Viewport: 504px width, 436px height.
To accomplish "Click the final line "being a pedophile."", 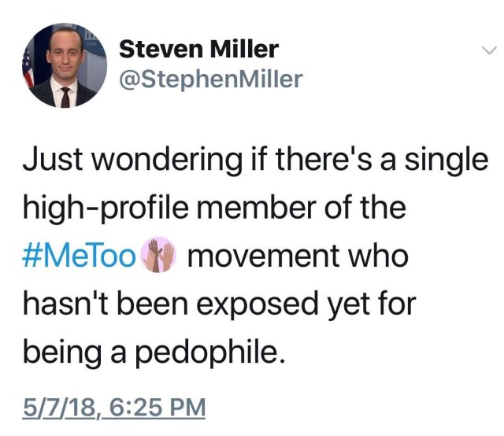I will point(150,354).
